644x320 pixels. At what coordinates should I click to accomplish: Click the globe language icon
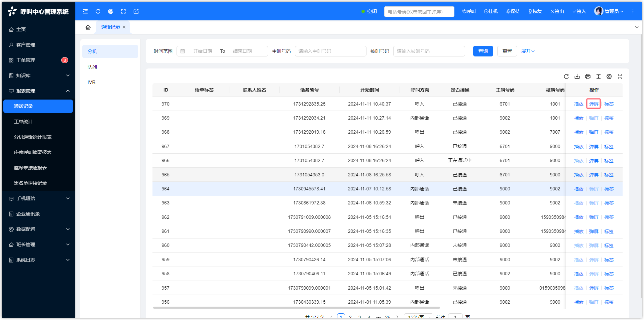click(x=111, y=11)
